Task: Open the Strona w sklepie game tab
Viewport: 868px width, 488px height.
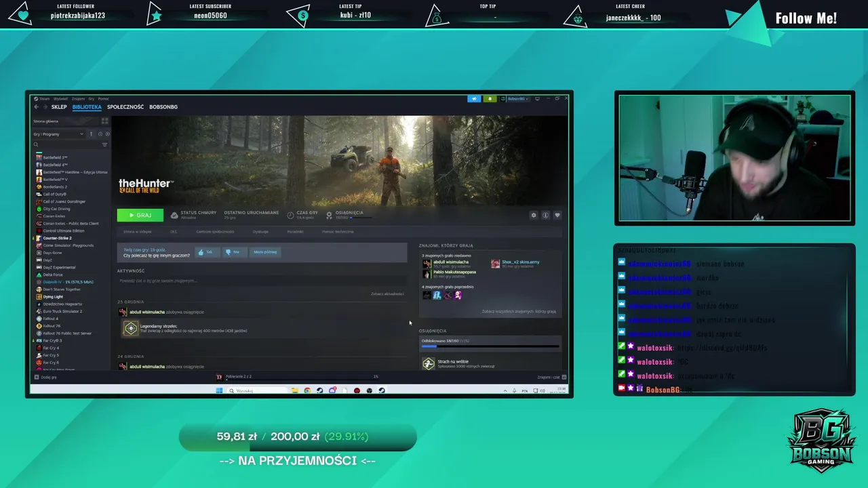Action: (x=138, y=232)
